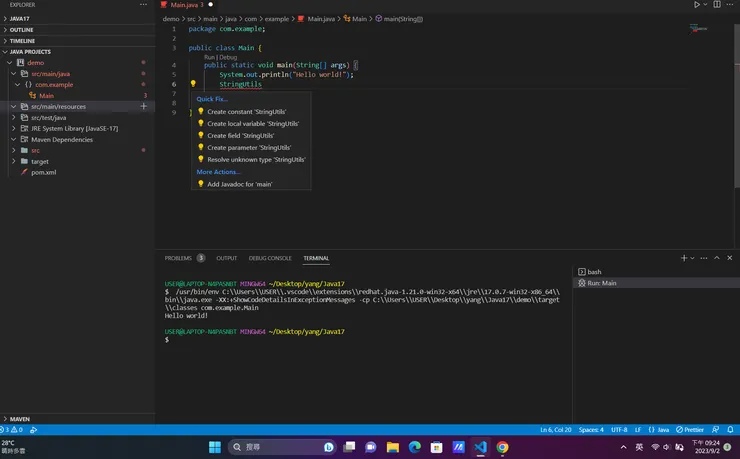Viewport: 740px width, 459px height.
Task: Expand the JAVA17 explorer section
Action: pyautogui.click(x=20, y=18)
